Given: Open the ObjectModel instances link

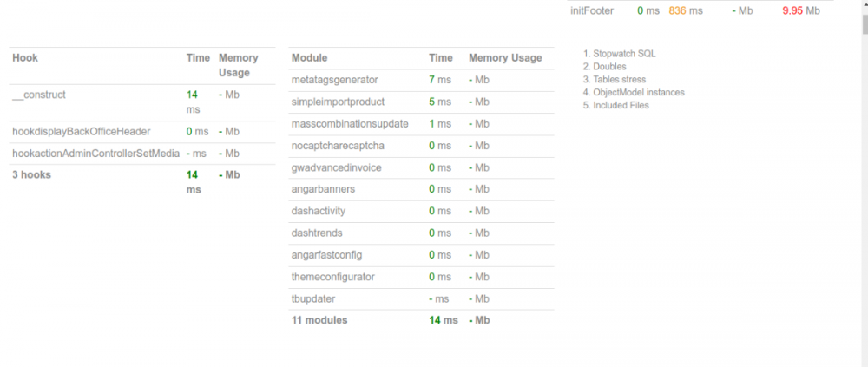Looking at the screenshot, I should 639,93.
